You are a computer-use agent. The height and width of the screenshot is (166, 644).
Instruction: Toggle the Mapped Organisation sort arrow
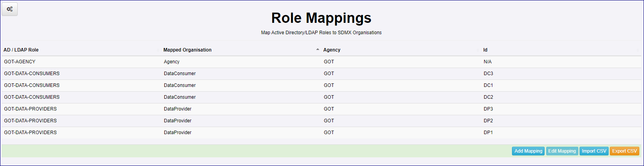(317, 50)
